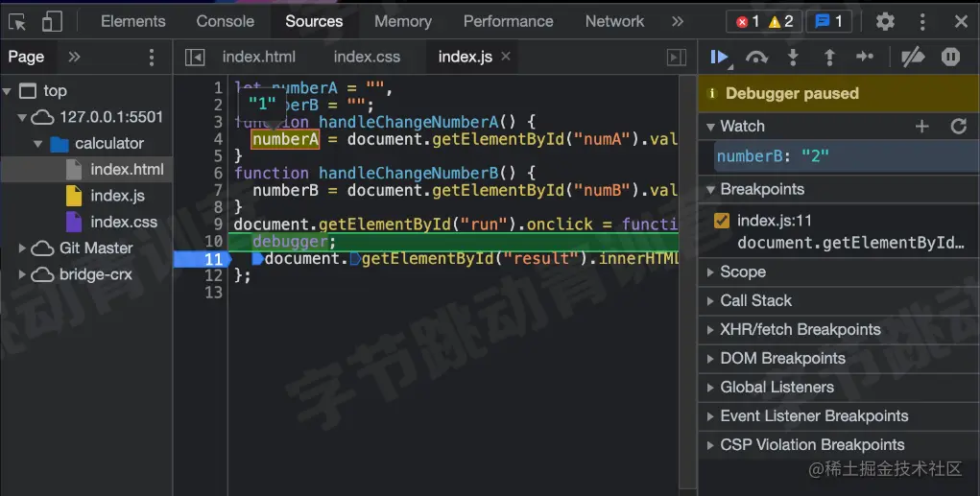
Task: Add a watch expression plus icon
Action: (x=921, y=127)
